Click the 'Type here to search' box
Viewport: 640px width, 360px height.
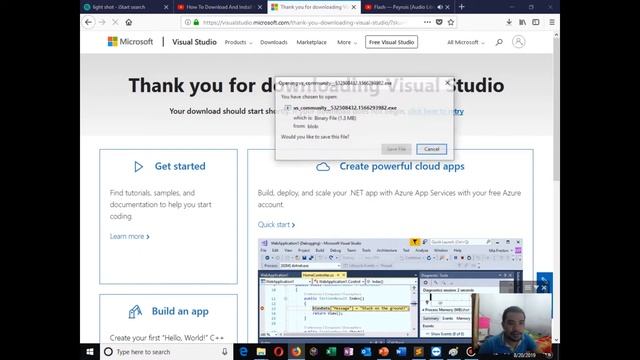167,351
